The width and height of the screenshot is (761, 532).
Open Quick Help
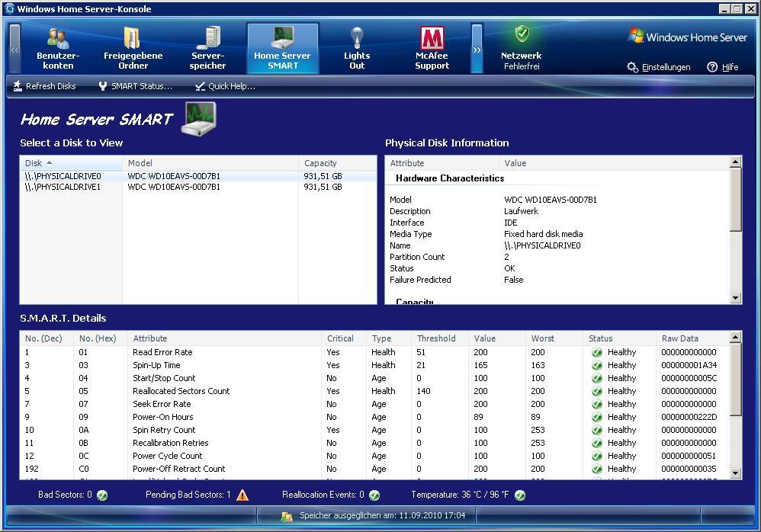225,86
